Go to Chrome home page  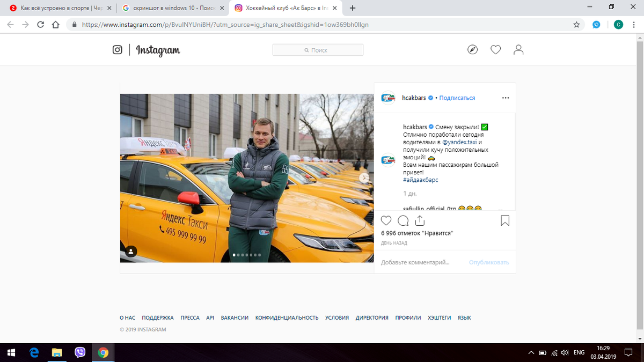click(x=55, y=25)
